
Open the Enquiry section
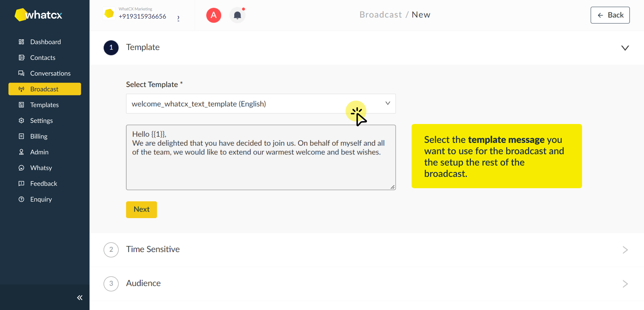[41, 199]
